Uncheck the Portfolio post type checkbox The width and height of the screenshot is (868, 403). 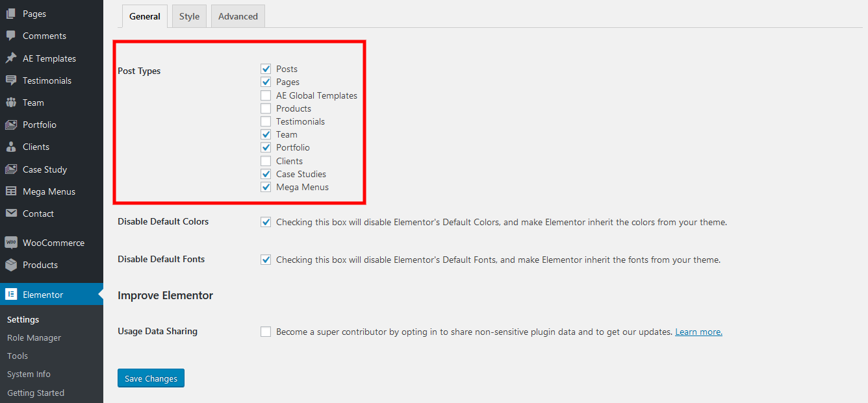pyautogui.click(x=266, y=147)
